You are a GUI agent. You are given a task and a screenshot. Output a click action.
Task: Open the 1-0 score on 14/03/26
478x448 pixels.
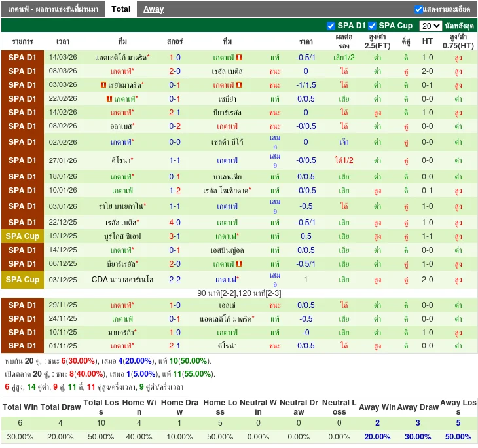click(x=175, y=58)
